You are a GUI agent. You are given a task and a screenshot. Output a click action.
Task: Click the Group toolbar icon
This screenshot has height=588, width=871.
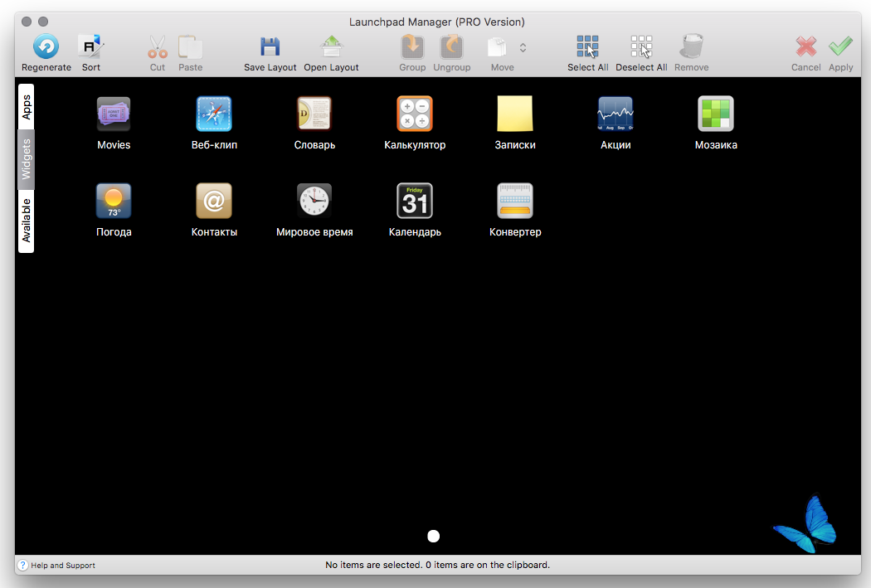tap(412, 46)
